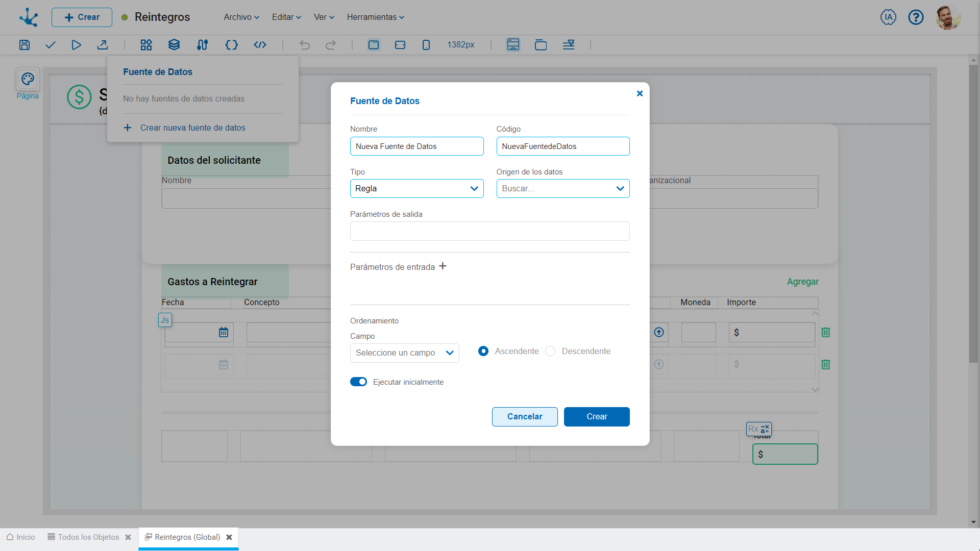Click the + Crear button in header
The height and width of the screenshot is (551, 980).
click(x=82, y=17)
